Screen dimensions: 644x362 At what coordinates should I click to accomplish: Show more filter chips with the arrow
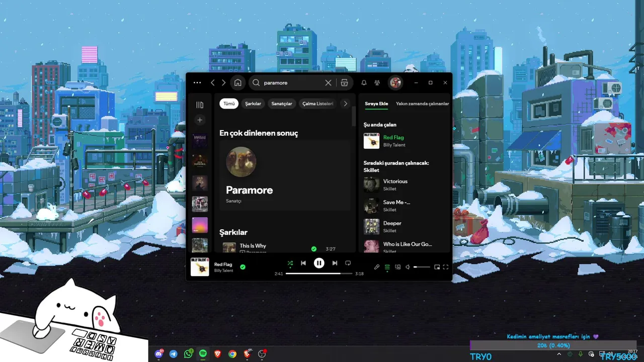tap(345, 104)
